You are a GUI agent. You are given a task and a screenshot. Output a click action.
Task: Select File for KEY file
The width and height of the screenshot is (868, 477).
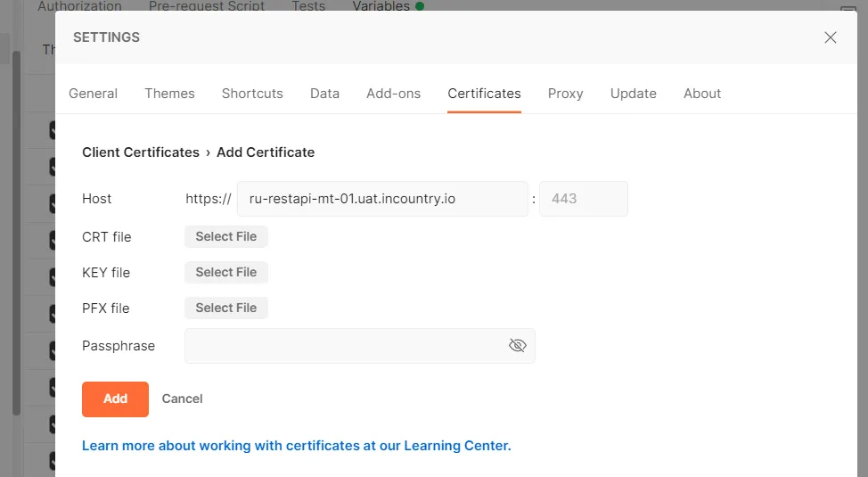point(226,272)
